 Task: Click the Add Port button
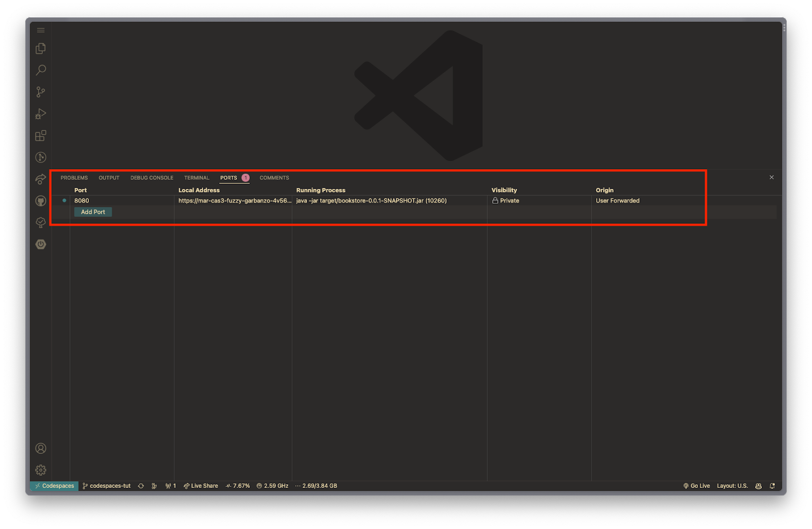93,212
